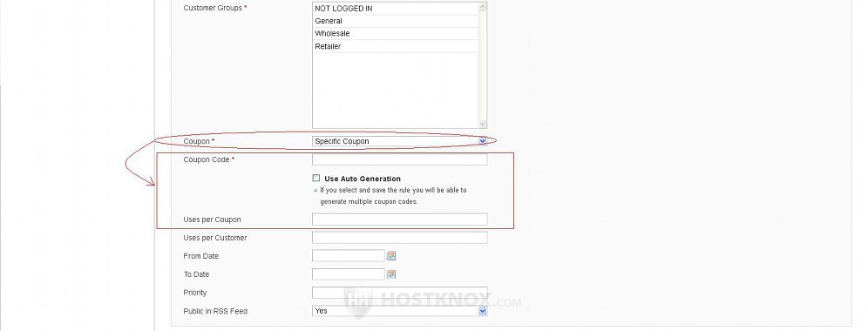Viewport: 868px width, 331px height.
Task: Click the Customer Groups list scroll-down arrow
Action: 482,124
